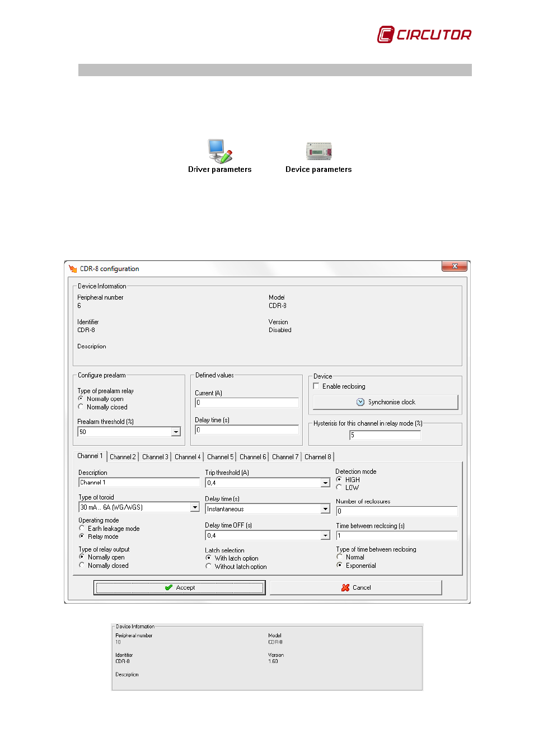Open the Driver parameters icon
Screen dimensions: 534x756
tap(220, 156)
